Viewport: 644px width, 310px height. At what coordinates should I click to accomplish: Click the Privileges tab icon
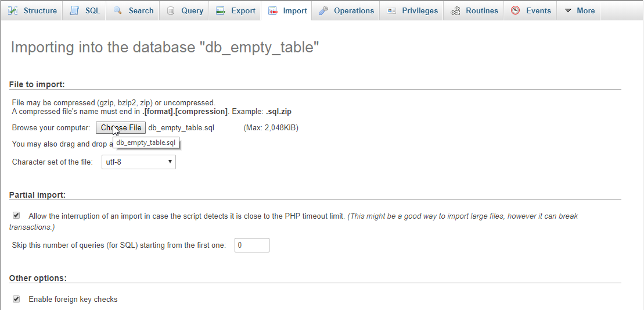(391, 10)
